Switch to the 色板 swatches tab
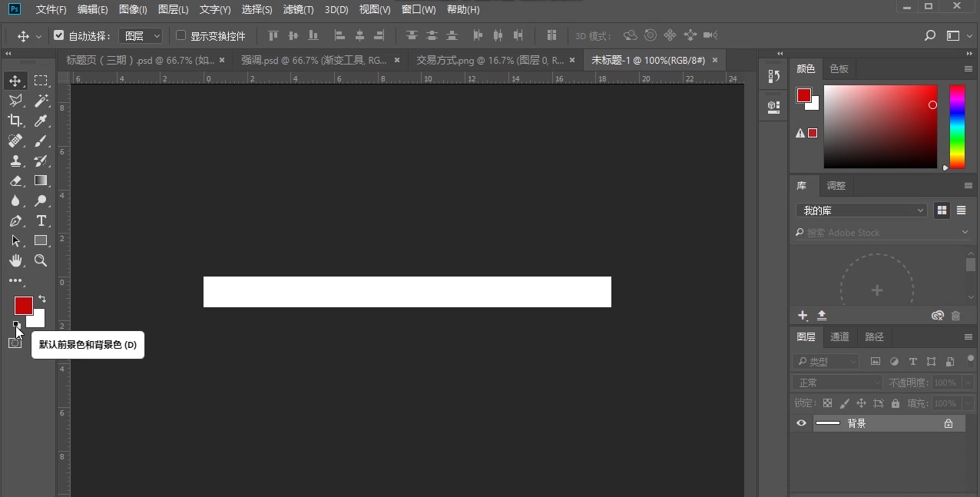 (x=839, y=68)
